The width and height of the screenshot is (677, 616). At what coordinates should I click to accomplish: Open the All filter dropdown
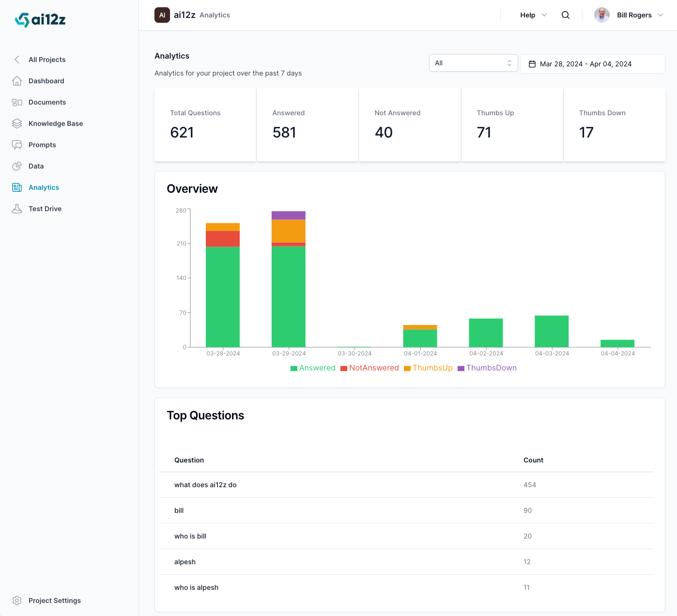click(474, 63)
